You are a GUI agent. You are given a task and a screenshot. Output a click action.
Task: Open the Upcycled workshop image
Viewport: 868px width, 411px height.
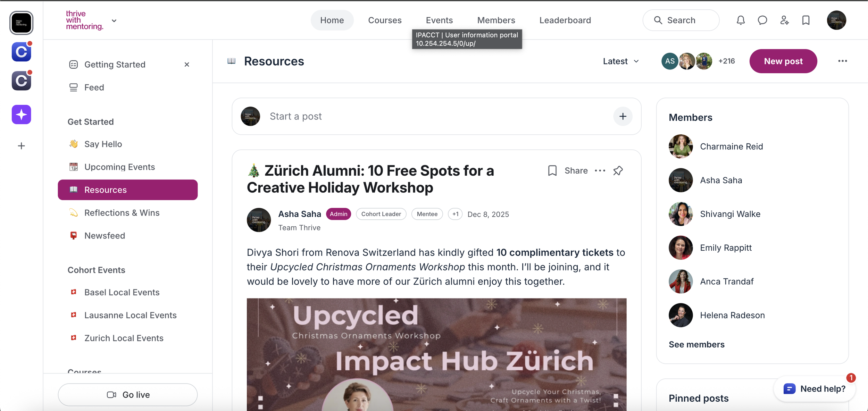pos(436,354)
